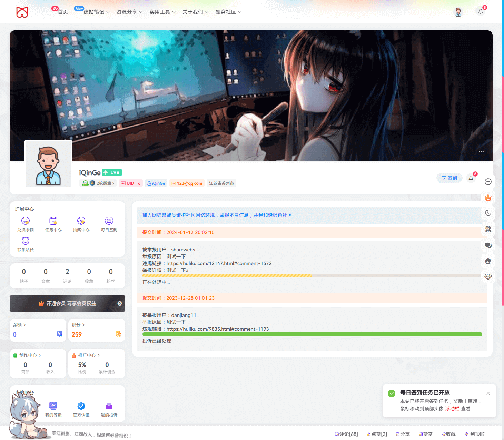Close the 每日签到任务 notification popup

point(488,393)
